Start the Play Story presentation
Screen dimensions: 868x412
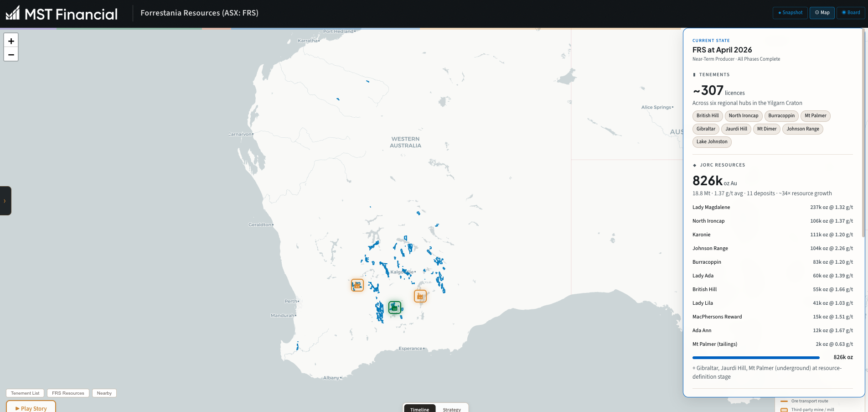click(x=31, y=407)
